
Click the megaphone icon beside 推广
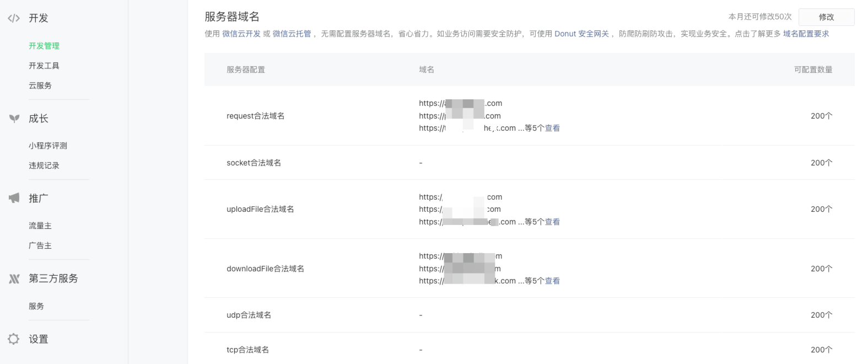click(x=14, y=198)
